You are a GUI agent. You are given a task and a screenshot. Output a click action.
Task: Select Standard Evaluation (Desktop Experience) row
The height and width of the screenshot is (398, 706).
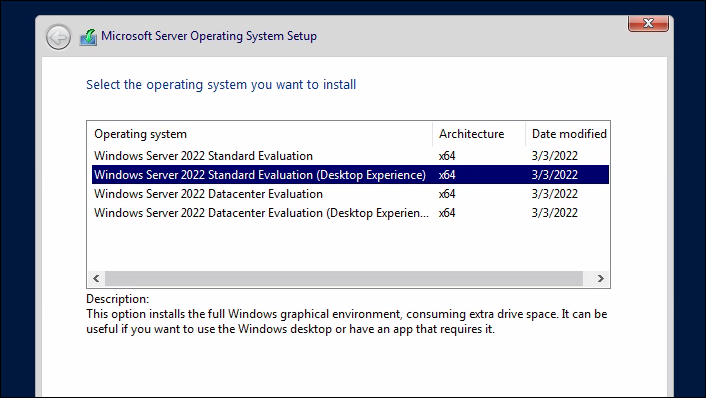350,175
